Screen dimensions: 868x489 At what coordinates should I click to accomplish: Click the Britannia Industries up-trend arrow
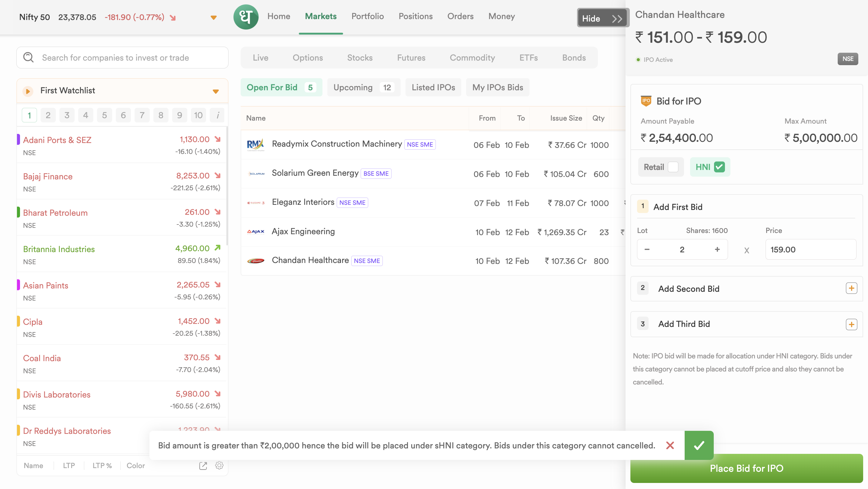tap(218, 248)
